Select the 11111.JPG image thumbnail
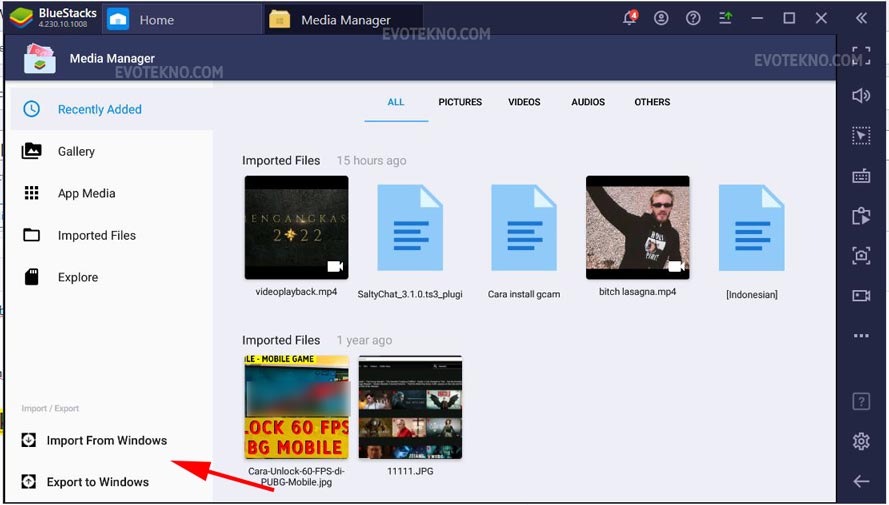The height and width of the screenshot is (505, 889). pyautogui.click(x=410, y=407)
